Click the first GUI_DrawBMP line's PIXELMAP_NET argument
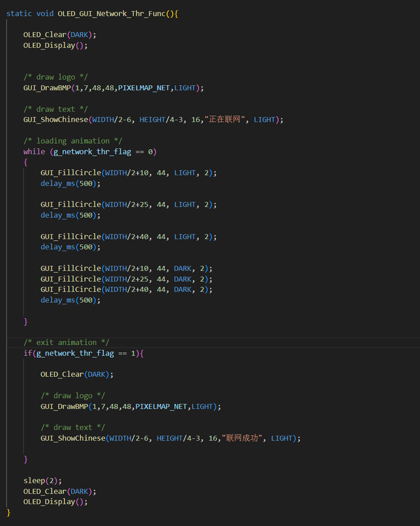Screen dimensions: 420x526 (x=144, y=88)
